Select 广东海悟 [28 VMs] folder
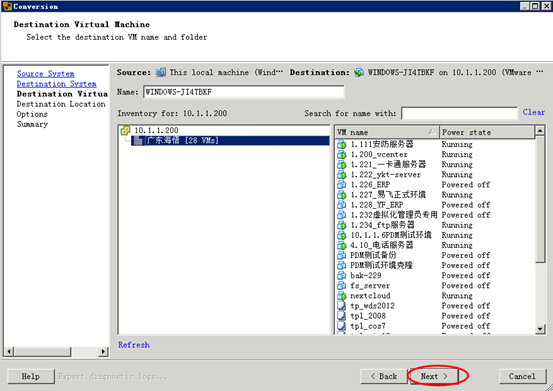This screenshot has height=391, width=553. tap(230, 141)
